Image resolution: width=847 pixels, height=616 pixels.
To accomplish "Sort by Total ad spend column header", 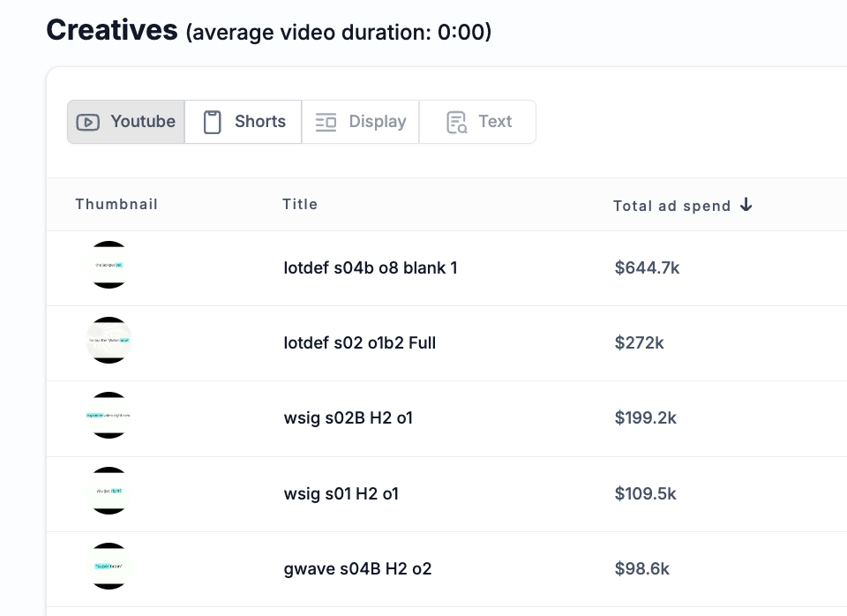I will (x=683, y=206).
